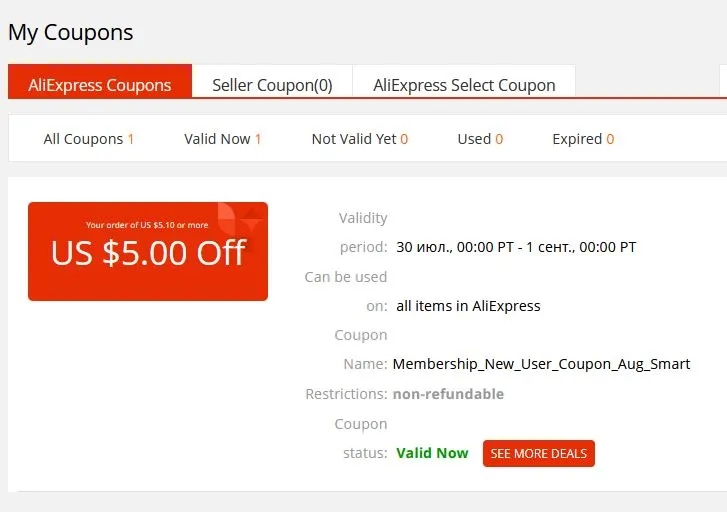View Expired coupons filter

point(583,139)
